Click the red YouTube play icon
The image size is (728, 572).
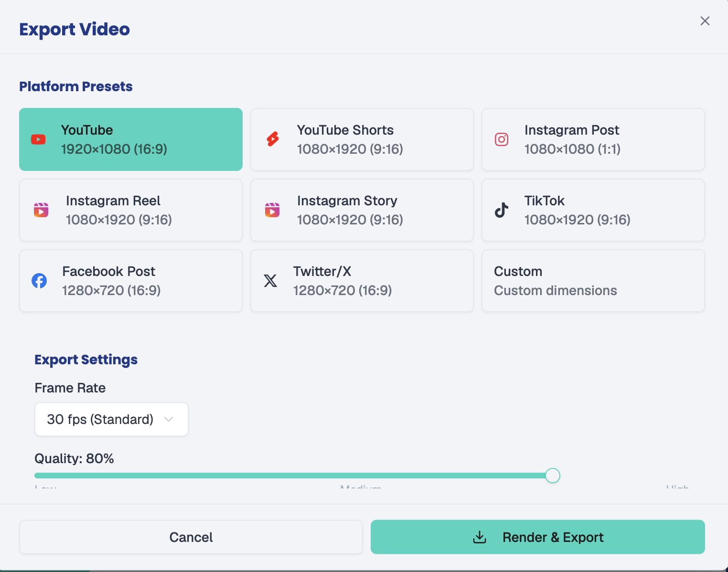38,139
